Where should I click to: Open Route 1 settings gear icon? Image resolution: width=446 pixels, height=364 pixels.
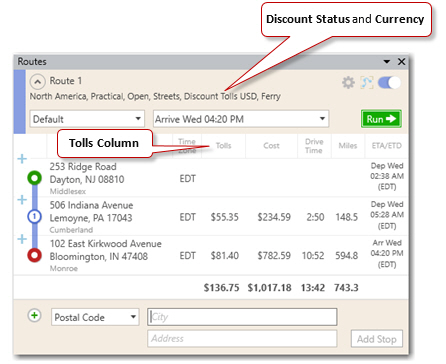point(348,82)
